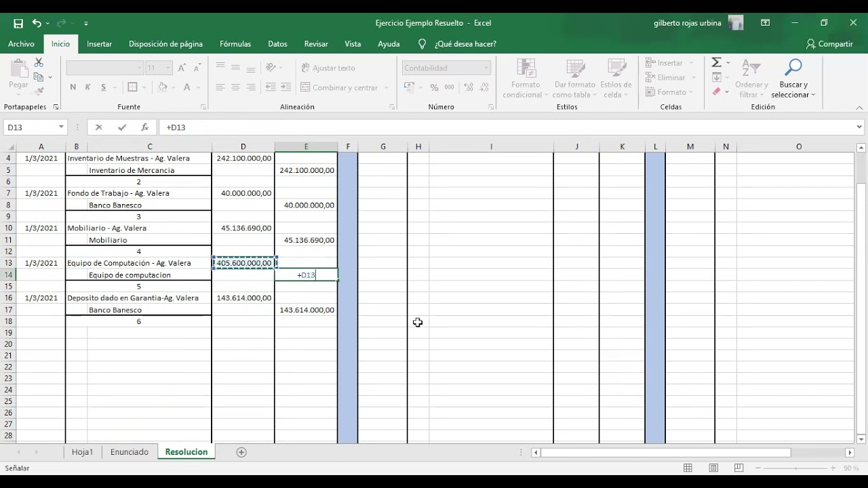This screenshot has width=868, height=488.
Task: Open Formato condicional
Action: 526,79
